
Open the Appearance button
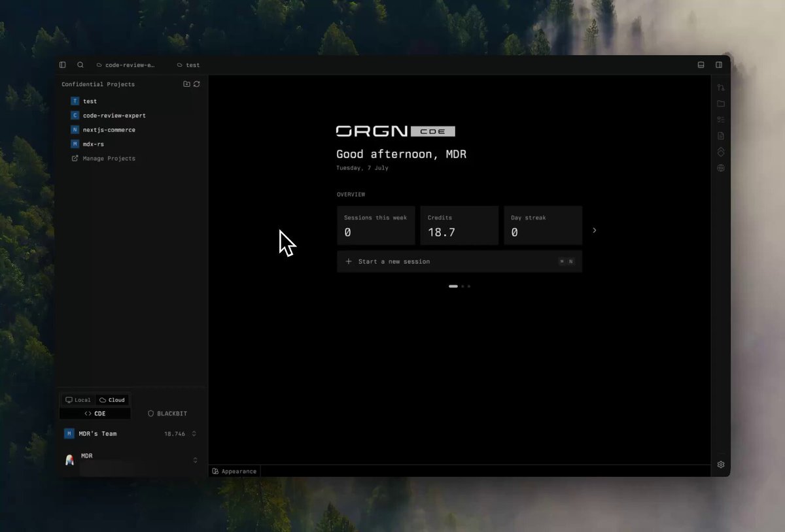tap(234, 471)
